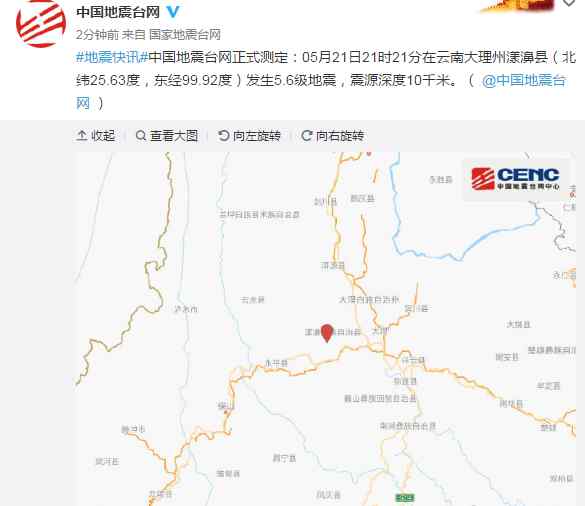Click the red epicenter map pin

(x=327, y=333)
